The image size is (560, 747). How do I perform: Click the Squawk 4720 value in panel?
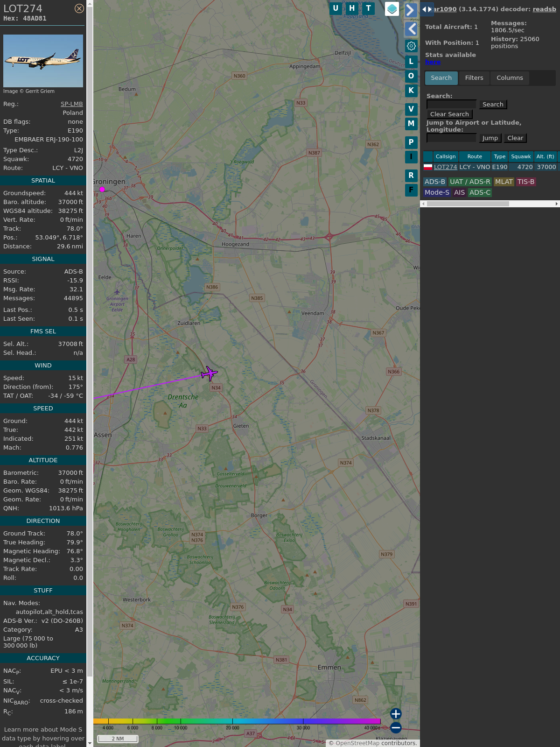[75, 159]
